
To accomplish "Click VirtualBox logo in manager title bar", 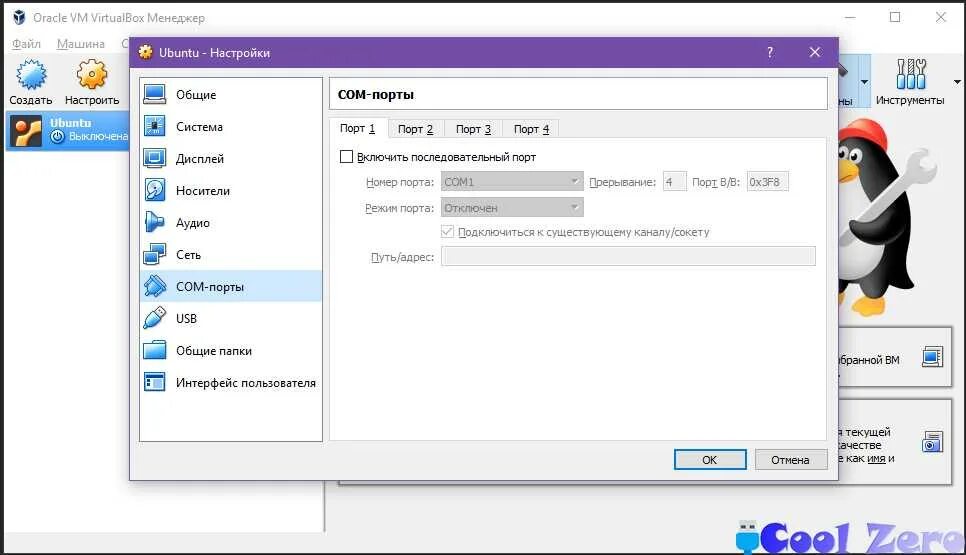I will 20,17.
